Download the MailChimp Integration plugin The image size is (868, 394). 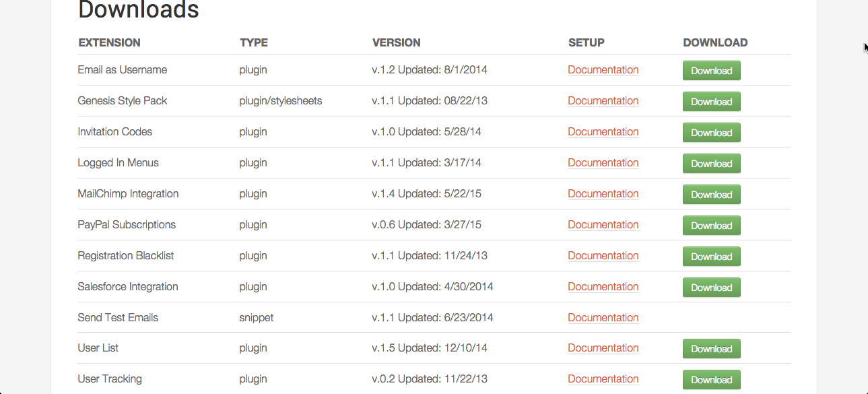click(x=711, y=195)
